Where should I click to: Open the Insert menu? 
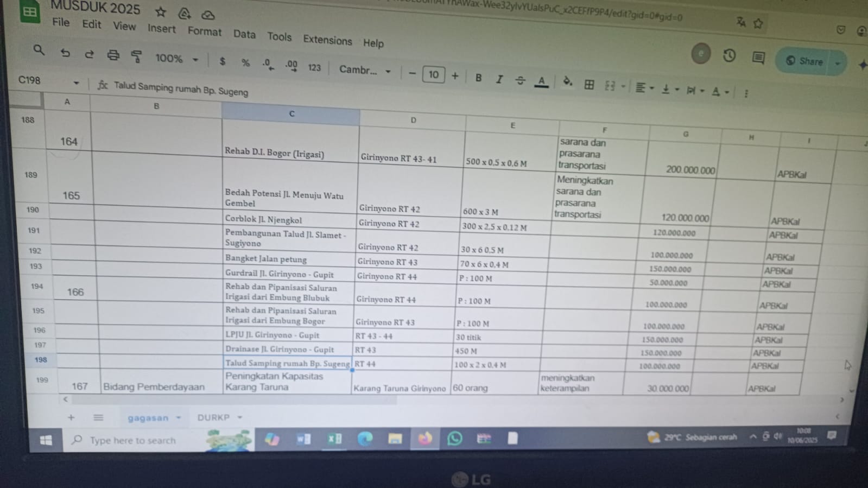tap(161, 28)
